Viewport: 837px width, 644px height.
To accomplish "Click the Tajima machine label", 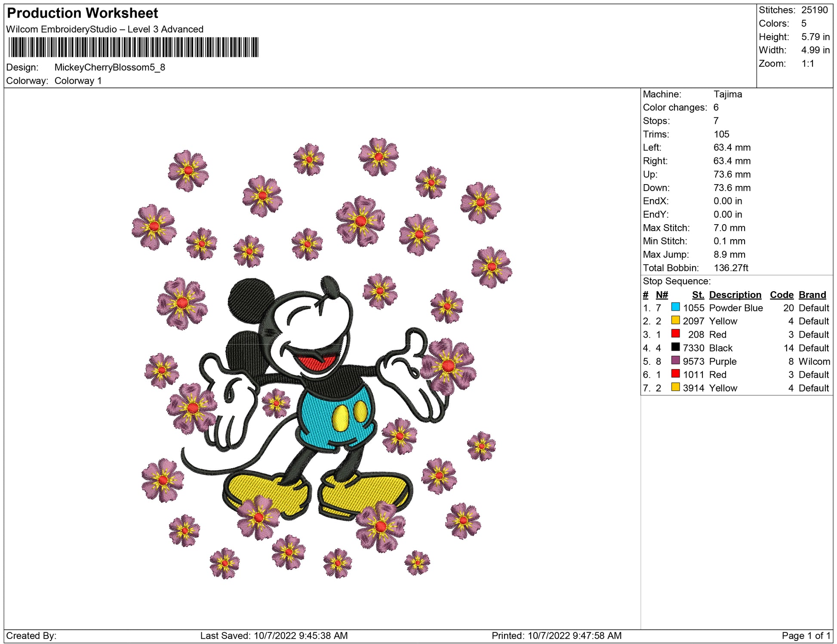I will 728,94.
